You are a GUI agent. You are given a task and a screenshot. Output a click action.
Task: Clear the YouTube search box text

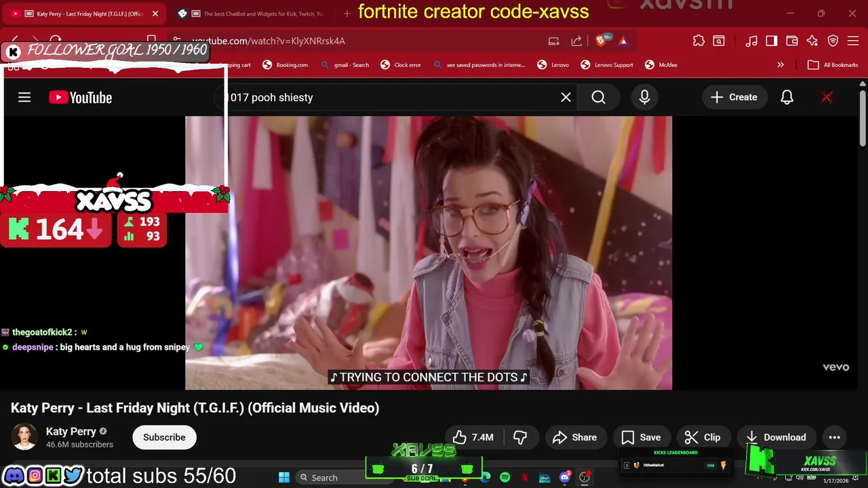click(566, 98)
